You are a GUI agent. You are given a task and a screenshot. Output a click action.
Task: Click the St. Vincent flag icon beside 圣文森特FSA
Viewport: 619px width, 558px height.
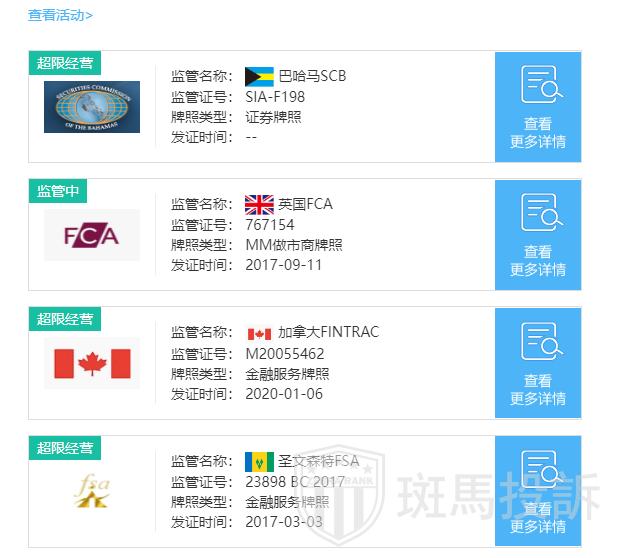259,461
